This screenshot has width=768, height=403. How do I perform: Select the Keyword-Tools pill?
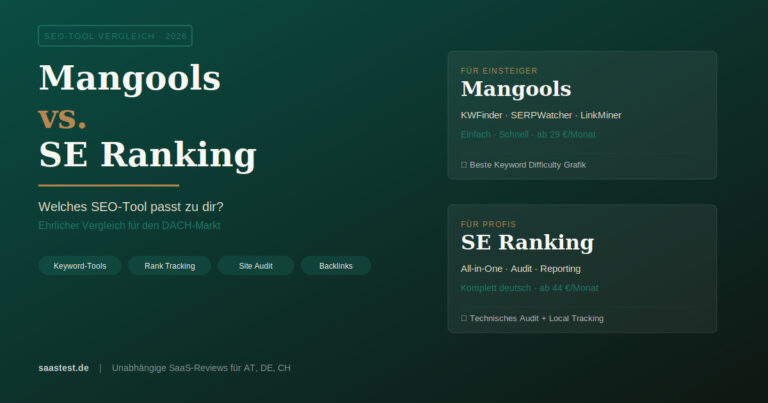(x=80, y=266)
